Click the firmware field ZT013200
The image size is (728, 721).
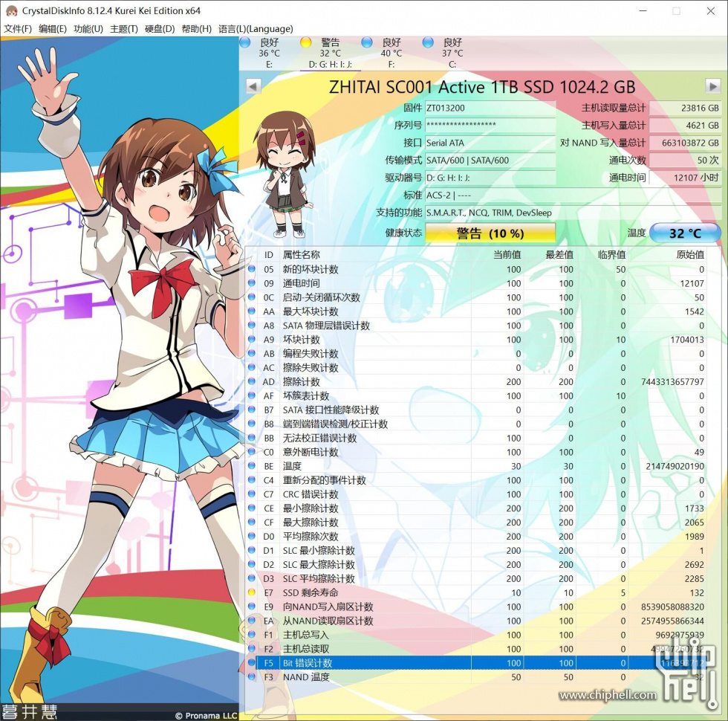[x=490, y=108]
